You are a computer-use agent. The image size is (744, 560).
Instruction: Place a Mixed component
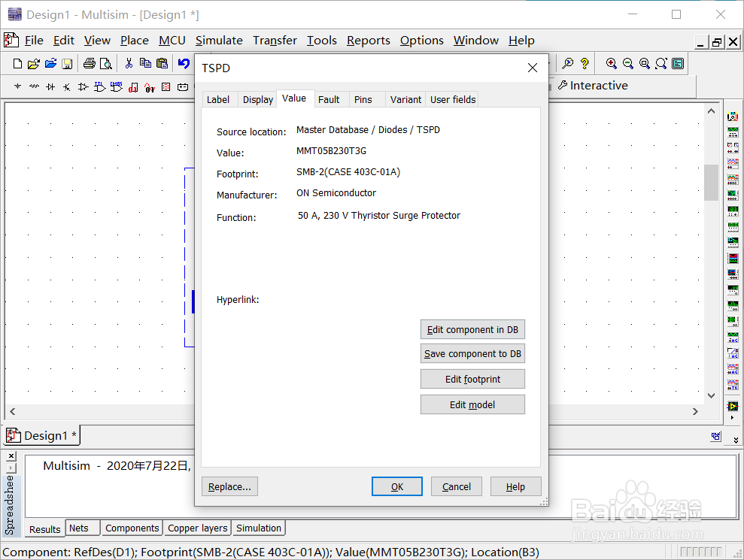(150, 87)
